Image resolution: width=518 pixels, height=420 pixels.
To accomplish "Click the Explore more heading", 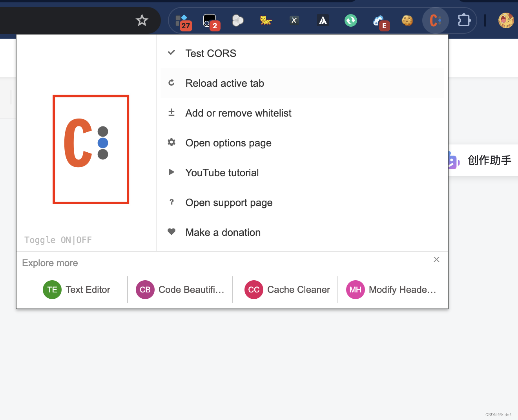I will [x=50, y=263].
